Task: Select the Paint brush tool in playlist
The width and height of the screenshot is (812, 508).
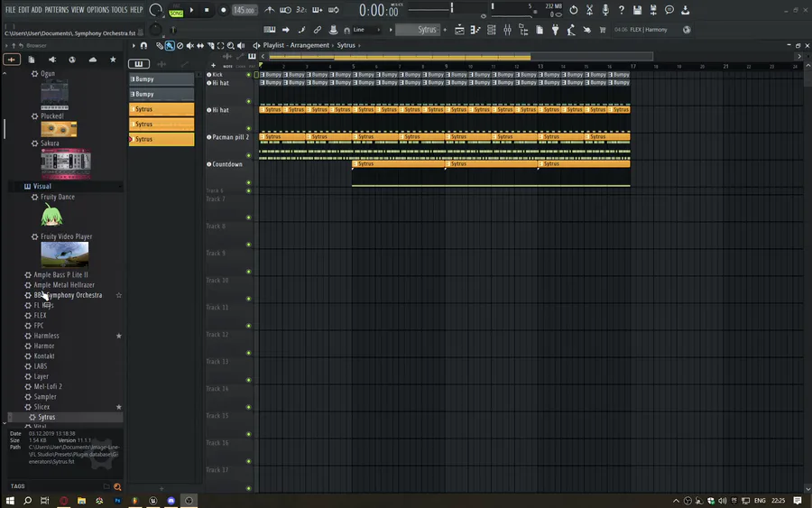Action: (170, 46)
